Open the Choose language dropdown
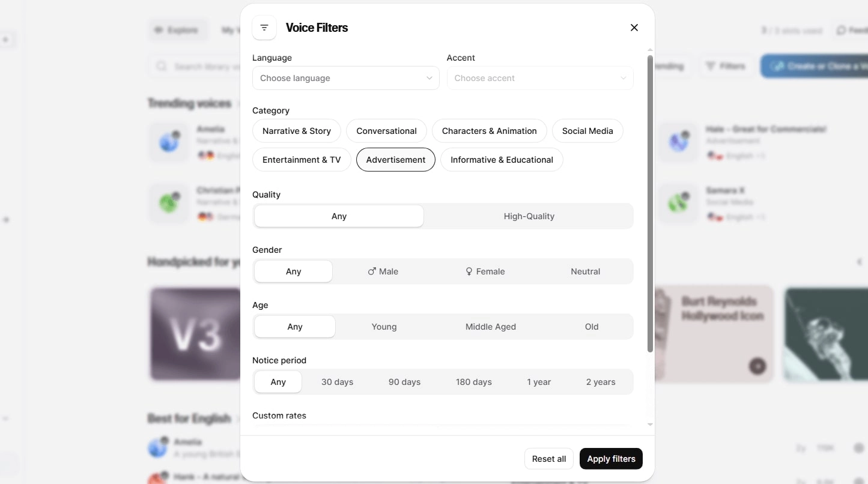The width and height of the screenshot is (868, 484). pos(345,78)
